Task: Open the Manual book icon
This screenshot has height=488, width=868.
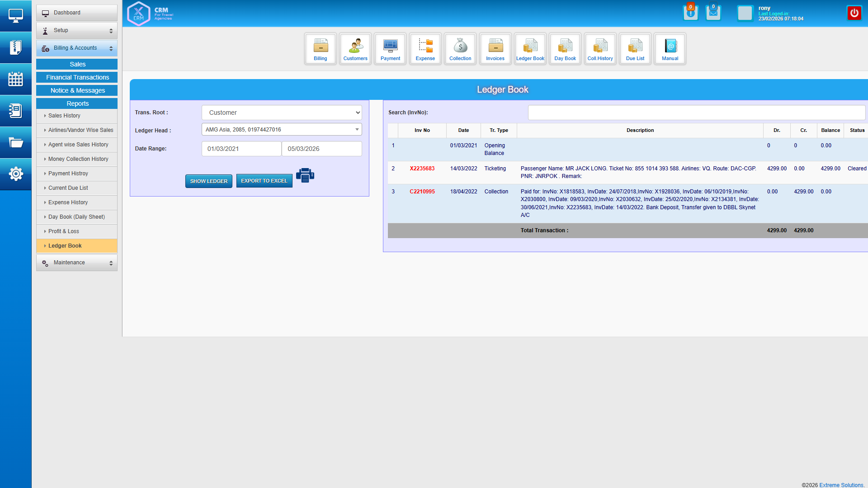Action: tap(670, 48)
